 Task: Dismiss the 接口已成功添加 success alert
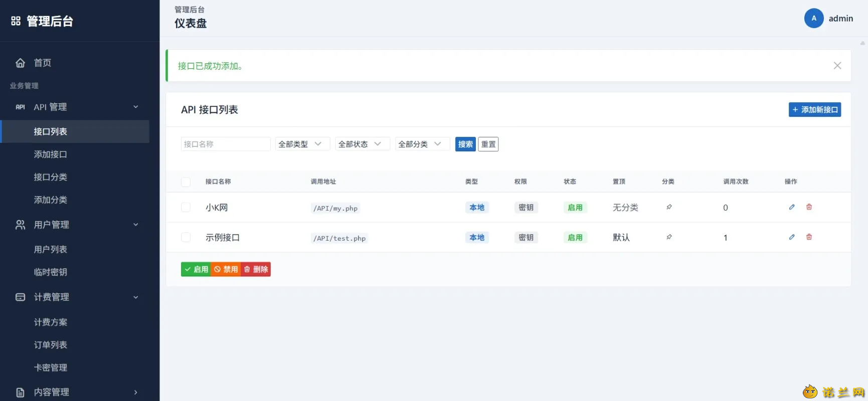point(837,66)
